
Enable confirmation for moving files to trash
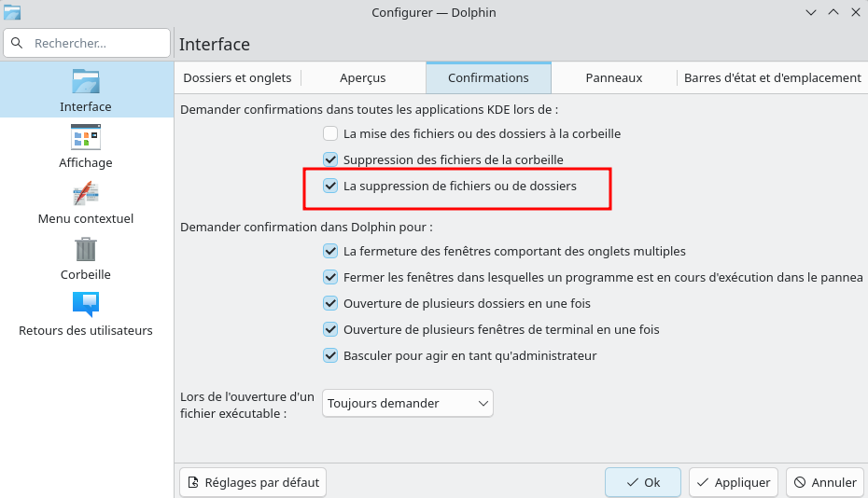[330, 133]
